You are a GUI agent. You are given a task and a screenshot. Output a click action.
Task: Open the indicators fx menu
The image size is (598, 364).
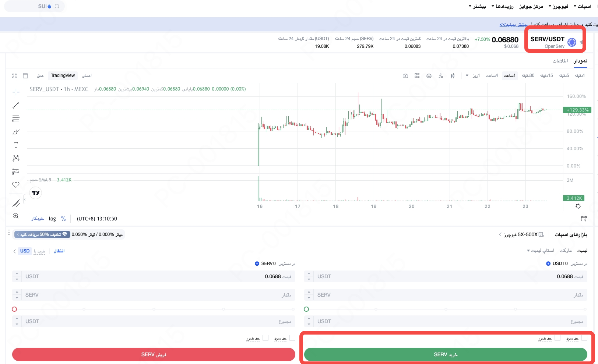441,76
